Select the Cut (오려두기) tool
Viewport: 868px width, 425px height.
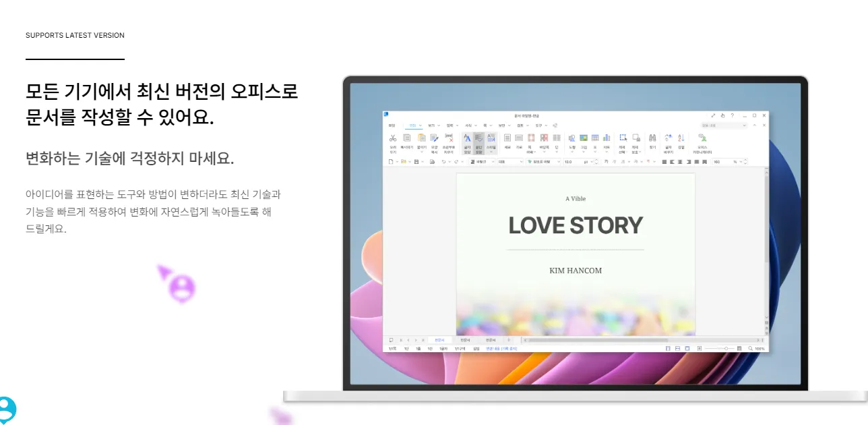[x=393, y=138]
